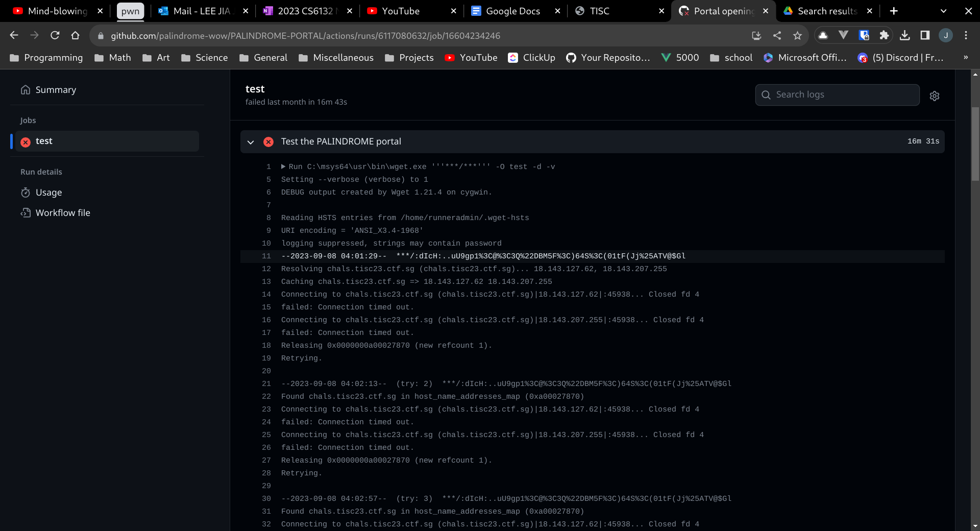
Task: Open the Math bookmarks folder
Action: click(x=113, y=58)
